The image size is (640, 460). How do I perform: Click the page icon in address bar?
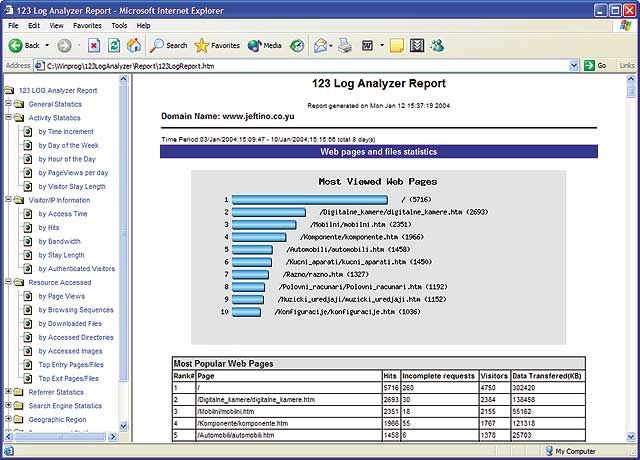[x=40, y=66]
